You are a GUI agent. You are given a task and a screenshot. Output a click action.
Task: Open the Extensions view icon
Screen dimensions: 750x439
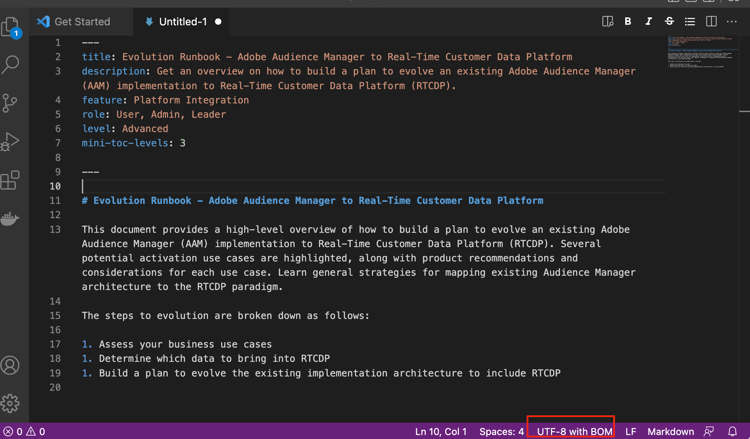(x=10, y=180)
